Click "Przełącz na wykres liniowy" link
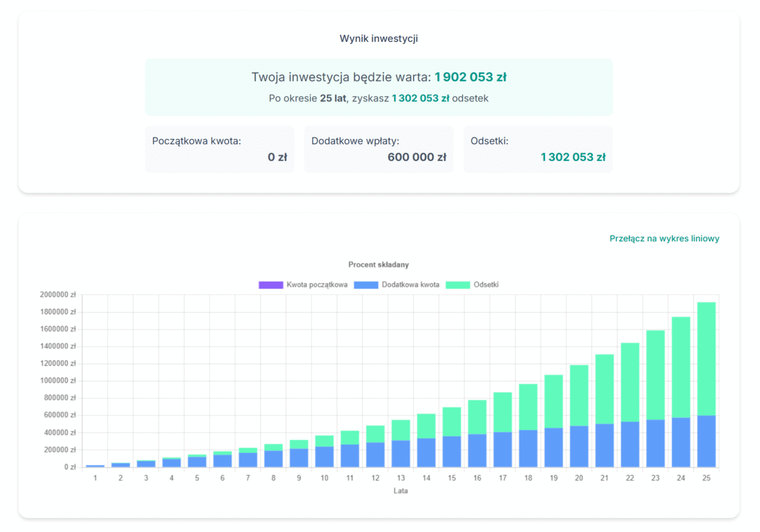 (x=664, y=239)
